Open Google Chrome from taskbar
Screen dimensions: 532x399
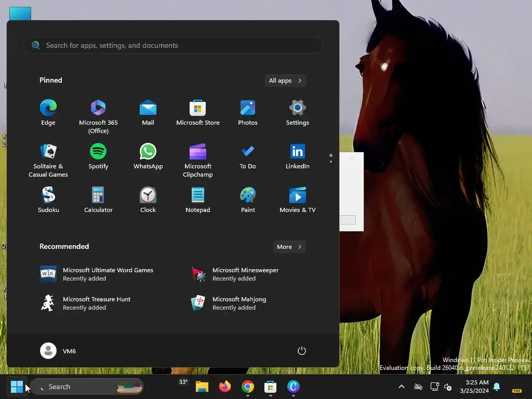point(248,387)
